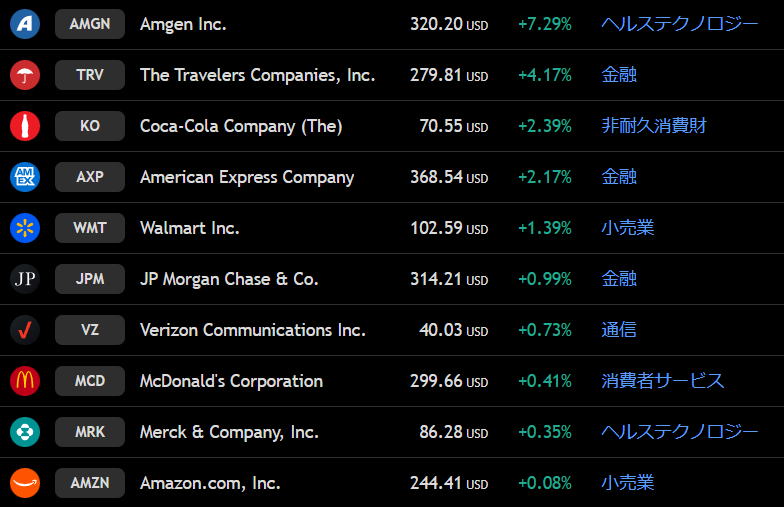
Task: Open the ヘルステクノロジー sector link for Amgen
Action: pos(679,24)
